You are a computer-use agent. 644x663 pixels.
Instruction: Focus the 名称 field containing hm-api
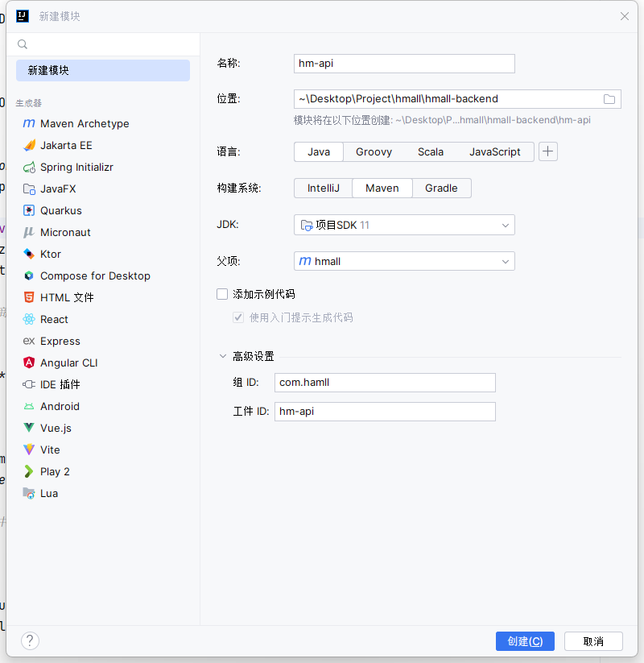click(x=404, y=64)
